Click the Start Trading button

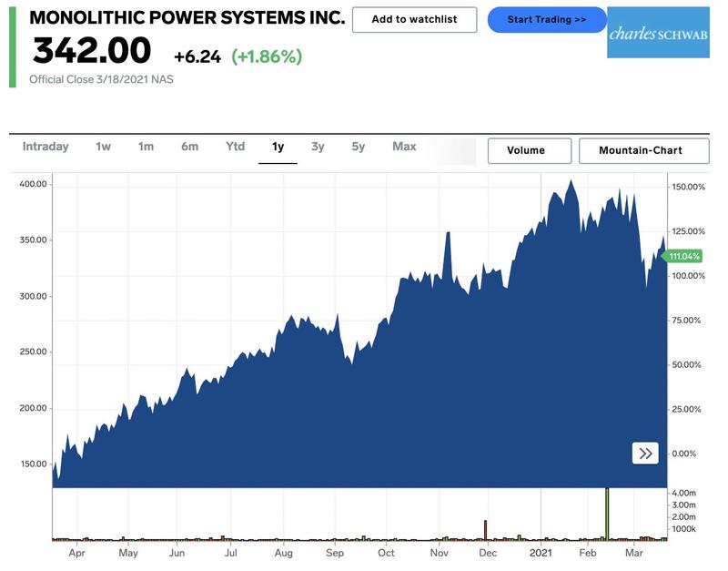click(x=547, y=19)
